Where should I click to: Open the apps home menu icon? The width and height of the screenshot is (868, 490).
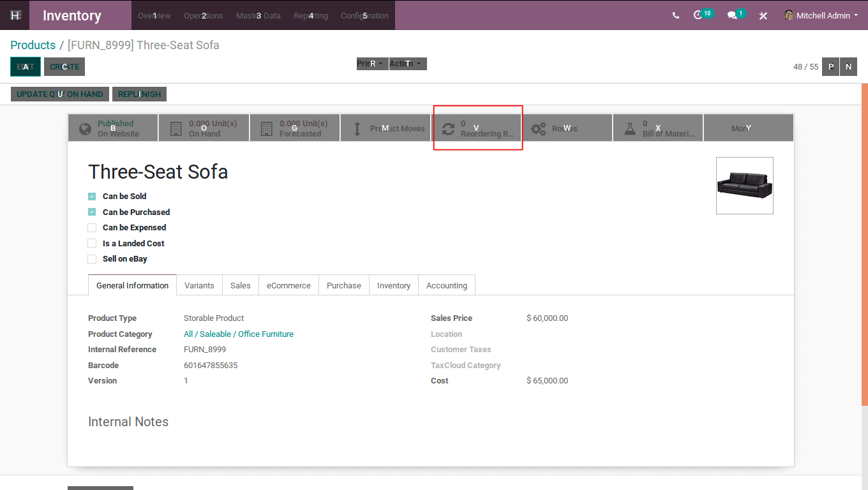click(x=15, y=15)
